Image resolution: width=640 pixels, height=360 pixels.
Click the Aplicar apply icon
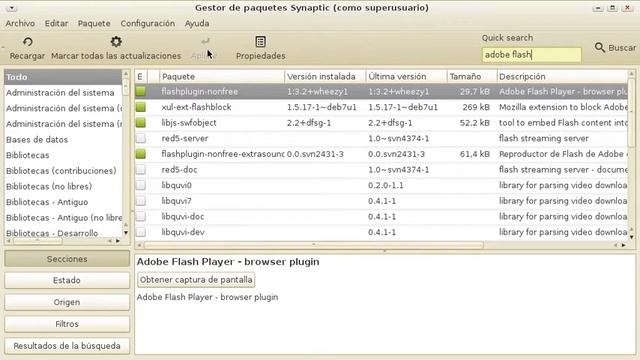(205, 41)
